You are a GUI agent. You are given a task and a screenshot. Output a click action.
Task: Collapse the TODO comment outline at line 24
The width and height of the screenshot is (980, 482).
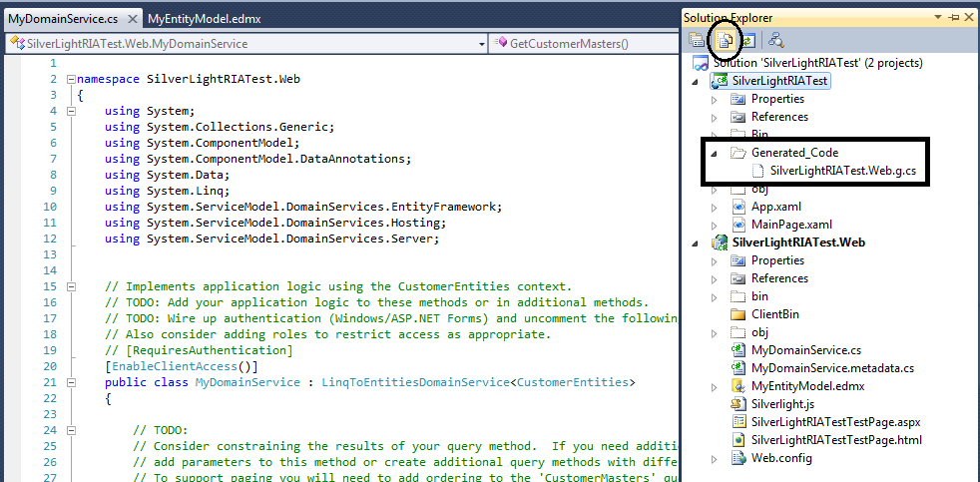click(x=71, y=431)
